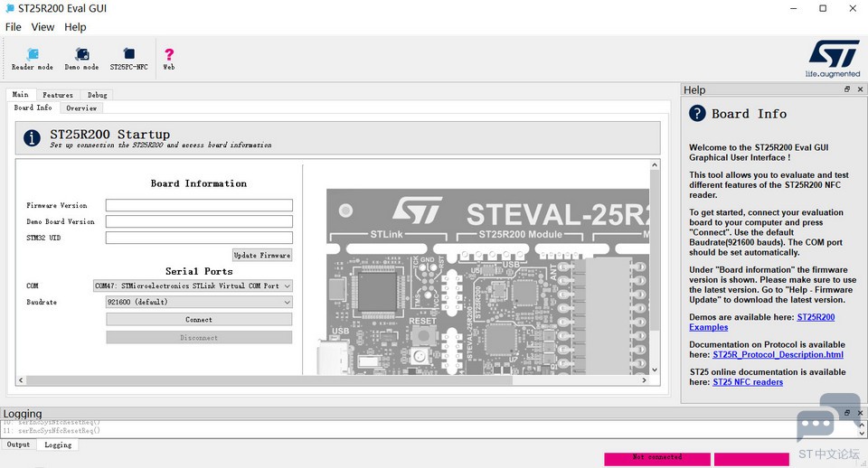The image size is (868, 468).
Task: Select the bottom Logging tab
Action: pyautogui.click(x=58, y=445)
